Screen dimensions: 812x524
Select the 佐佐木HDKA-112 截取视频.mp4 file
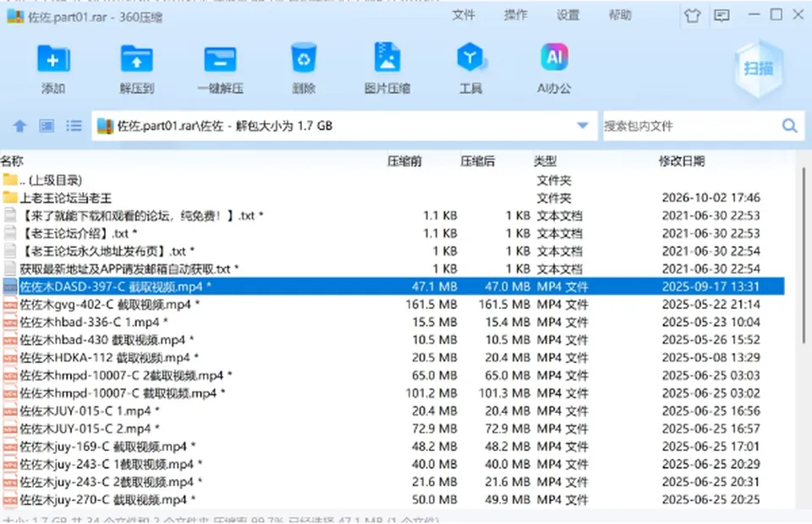click(109, 357)
